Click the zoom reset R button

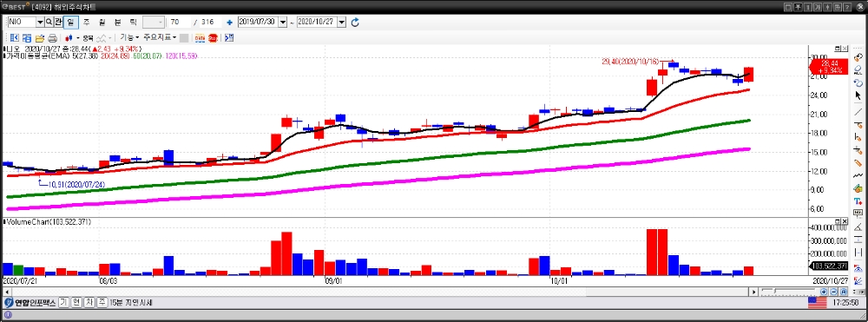(844, 292)
